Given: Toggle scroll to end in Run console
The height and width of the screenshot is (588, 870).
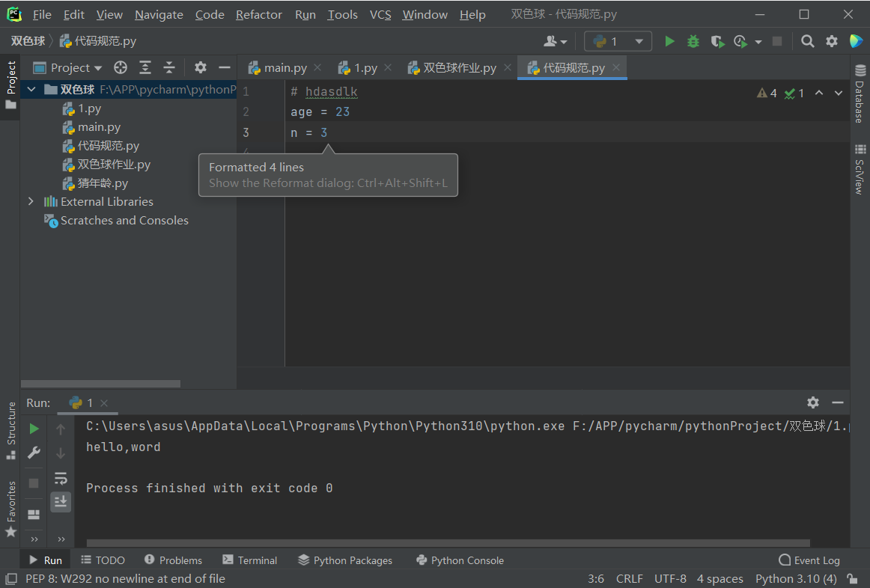Looking at the screenshot, I should click(61, 501).
